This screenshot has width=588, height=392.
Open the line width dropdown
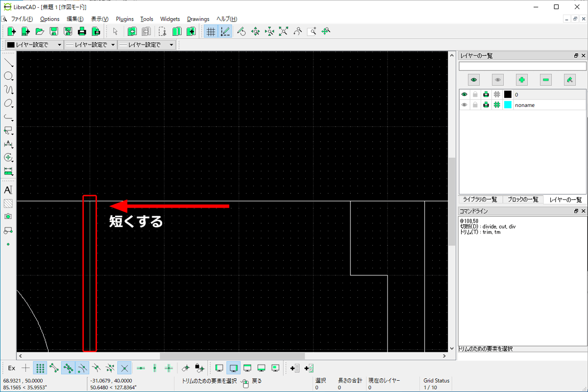[x=91, y=45]
